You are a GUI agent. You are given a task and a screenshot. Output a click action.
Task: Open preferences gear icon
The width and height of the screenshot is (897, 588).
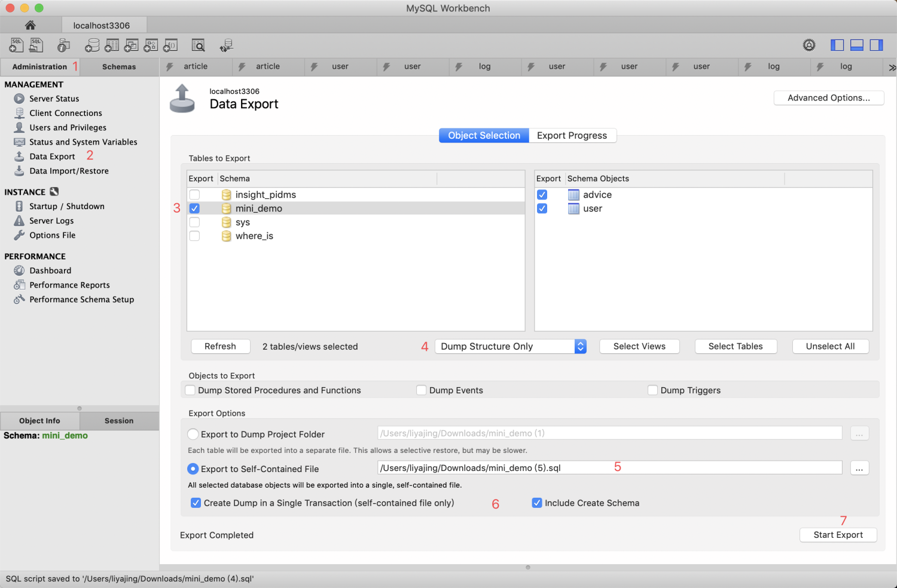809,45
